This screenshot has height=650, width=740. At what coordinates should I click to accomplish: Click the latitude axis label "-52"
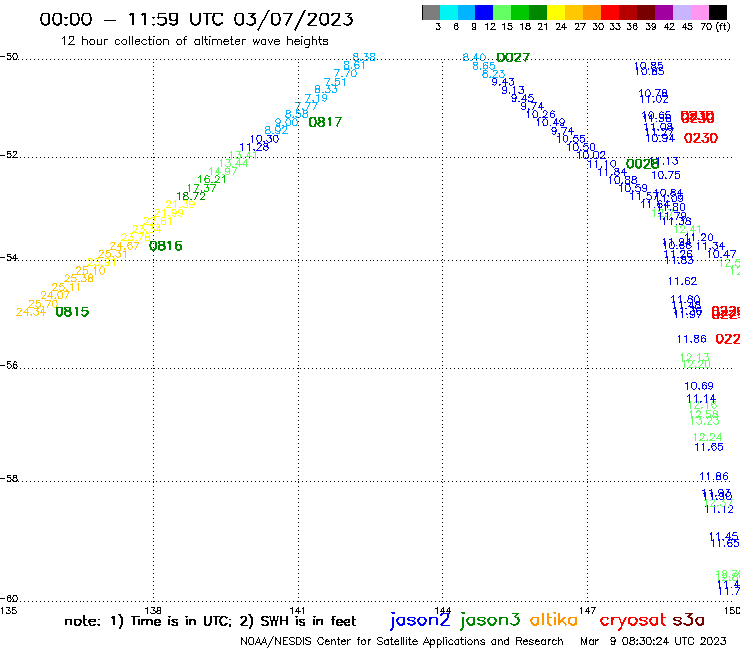pyautogui.click(x=9, y=155)
